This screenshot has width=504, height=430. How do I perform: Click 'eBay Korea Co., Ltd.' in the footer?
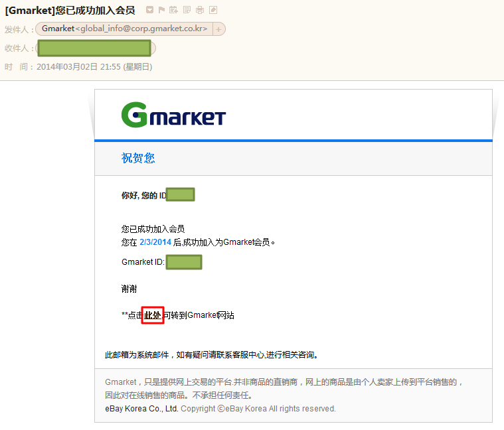[141, 409]
